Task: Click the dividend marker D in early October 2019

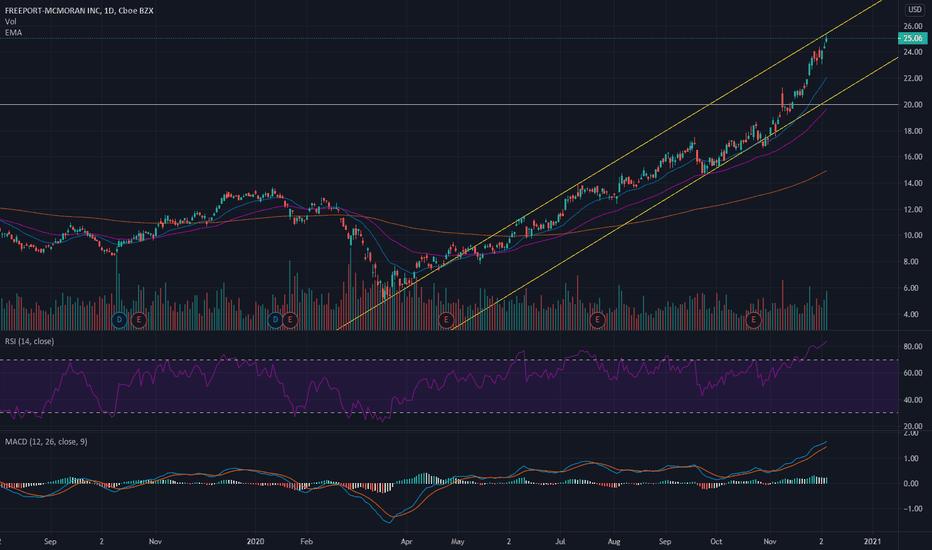Action: tap(119, 320)
